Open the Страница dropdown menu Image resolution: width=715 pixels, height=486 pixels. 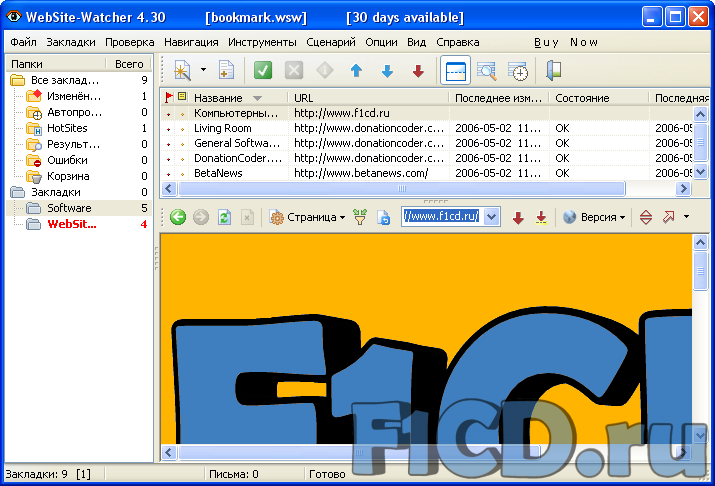307,217
